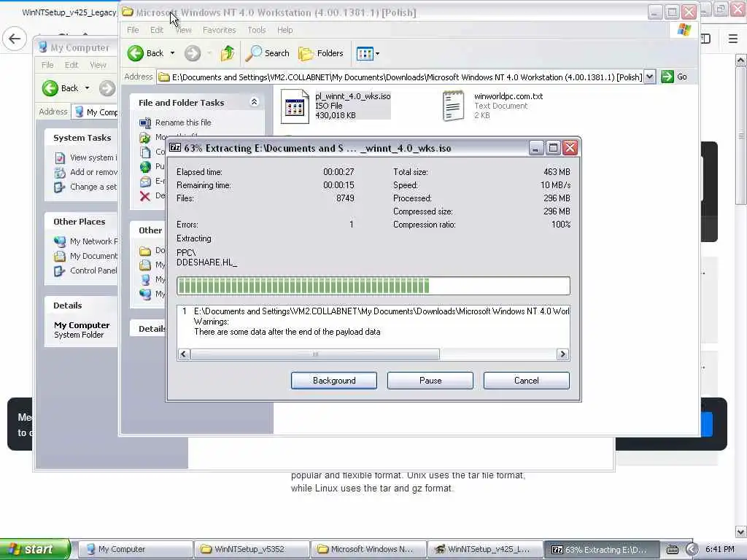This screenshot has width=747, height=560.
Task: Click Rename this file link
Action: click(183, 122)
